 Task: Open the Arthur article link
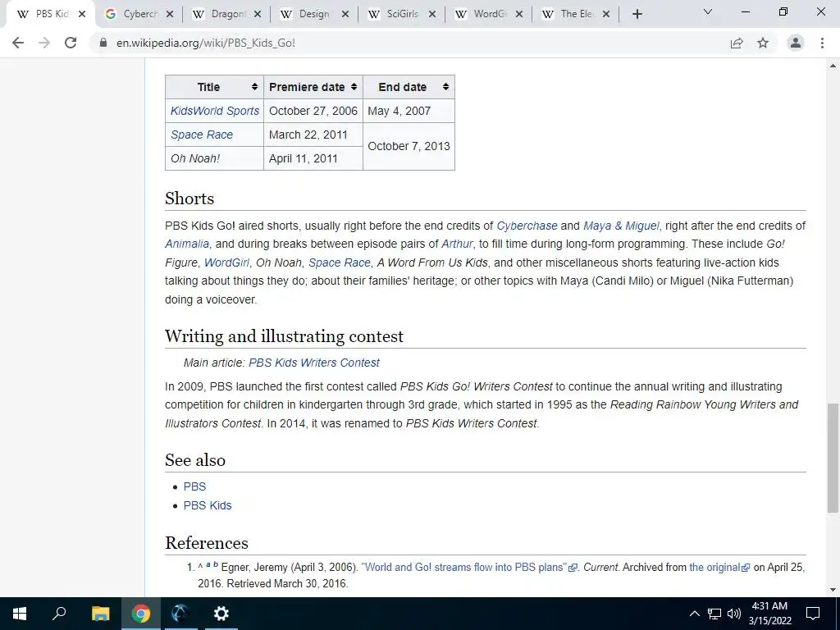(x=457, y=244)
